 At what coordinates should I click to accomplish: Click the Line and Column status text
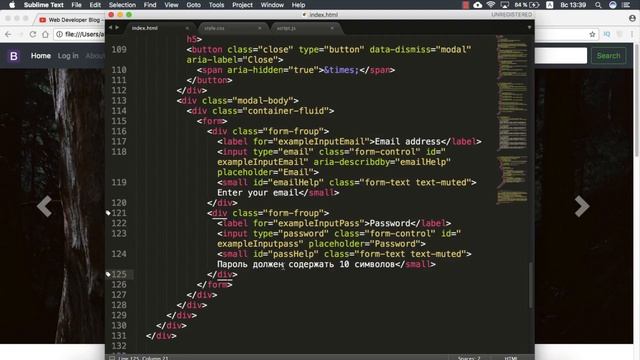tap(143, 358)
